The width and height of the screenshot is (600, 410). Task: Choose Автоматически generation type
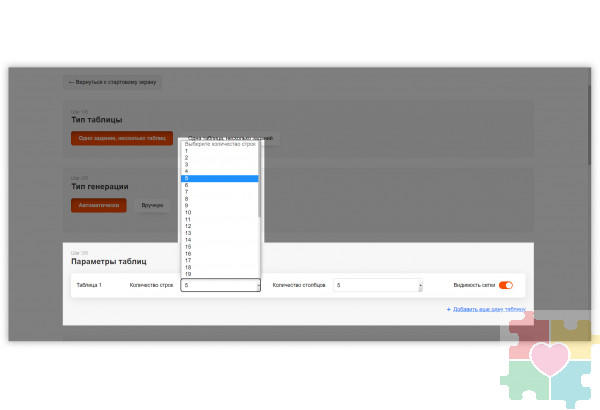(x=98, y=204)
